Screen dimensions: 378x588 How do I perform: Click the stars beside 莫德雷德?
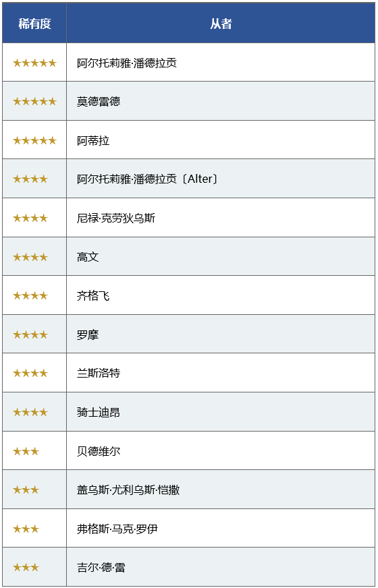click(34, 102)
